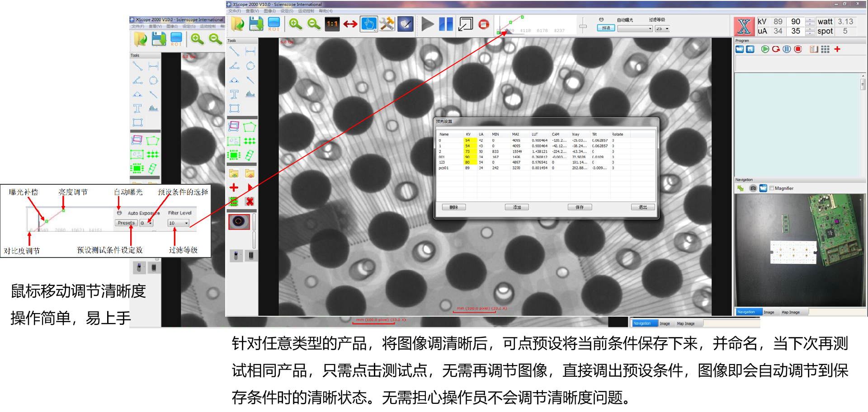Select the rectangle measurement tool

coord(234,108)
